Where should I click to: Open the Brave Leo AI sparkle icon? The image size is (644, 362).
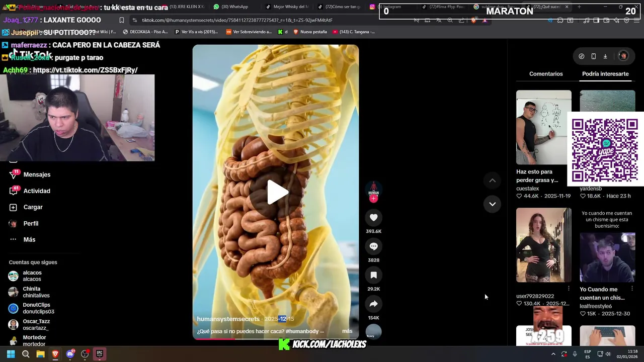point(616,20)
